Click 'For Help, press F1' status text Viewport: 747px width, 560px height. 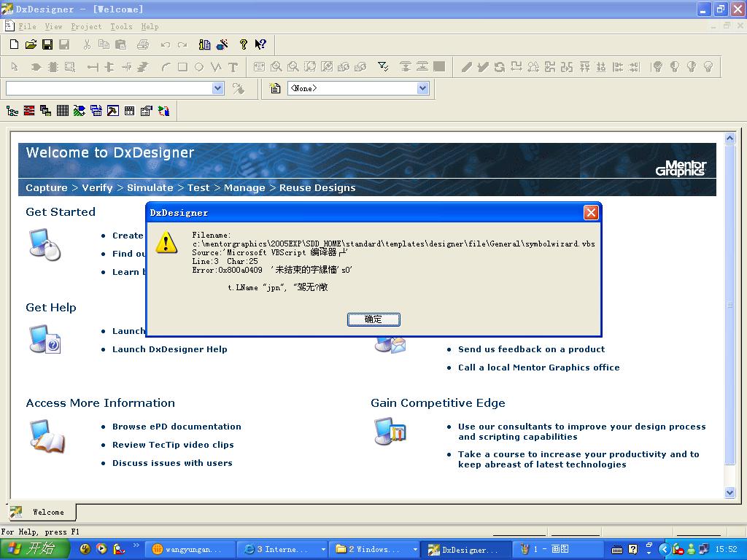(x=40, y=532)
